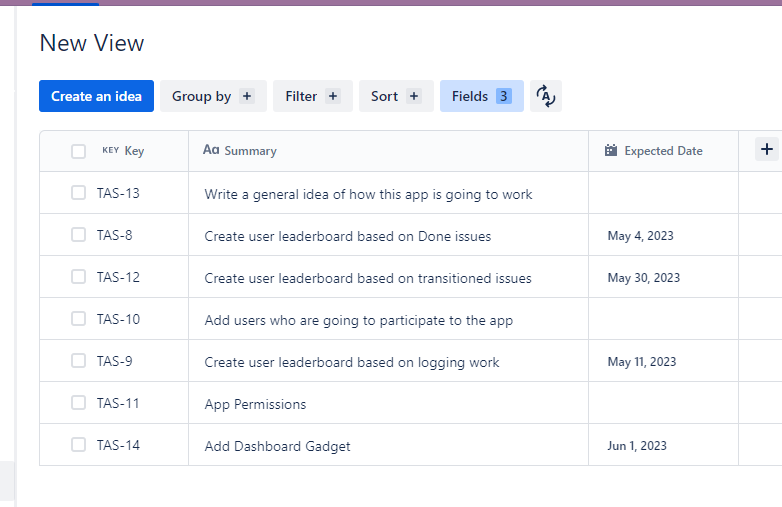Screen dimensions: 782x507
Task: Click empty Expected Date cell for TAS-13
Action: tap(663, 193)
